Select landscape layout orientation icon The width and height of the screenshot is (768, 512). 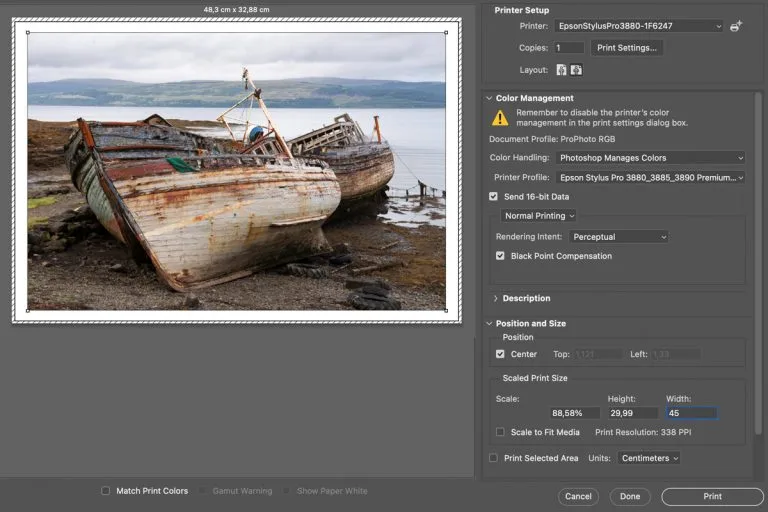[x=576, y=70]
